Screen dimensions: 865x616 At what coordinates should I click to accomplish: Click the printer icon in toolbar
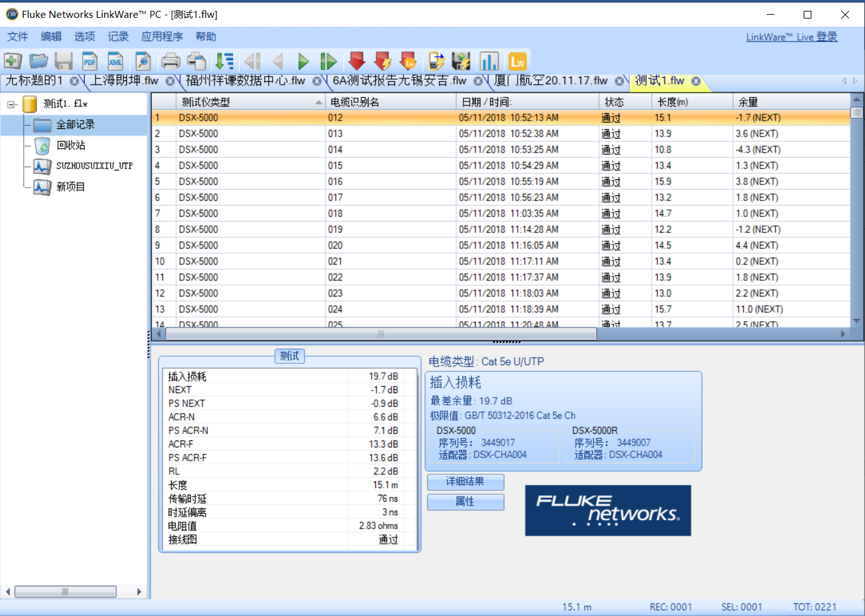coord(170,61)
